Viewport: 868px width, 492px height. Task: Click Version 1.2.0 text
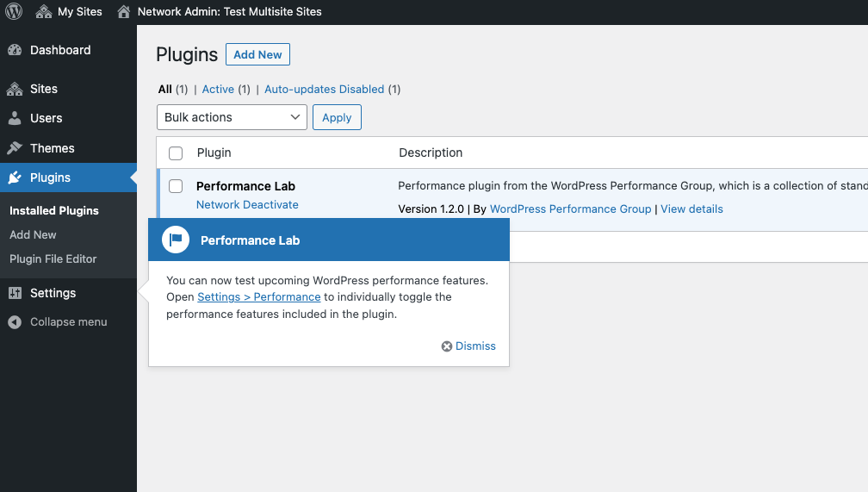click(431, 209)
